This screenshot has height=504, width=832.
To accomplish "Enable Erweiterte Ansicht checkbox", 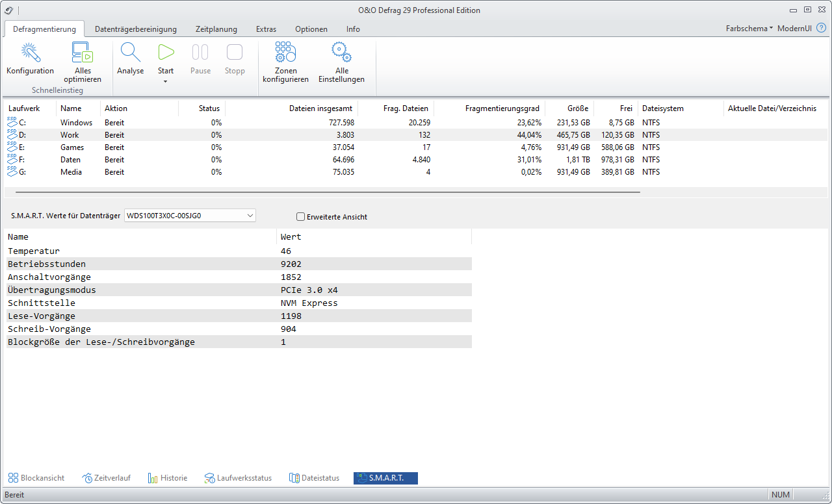I will point(300,217).
